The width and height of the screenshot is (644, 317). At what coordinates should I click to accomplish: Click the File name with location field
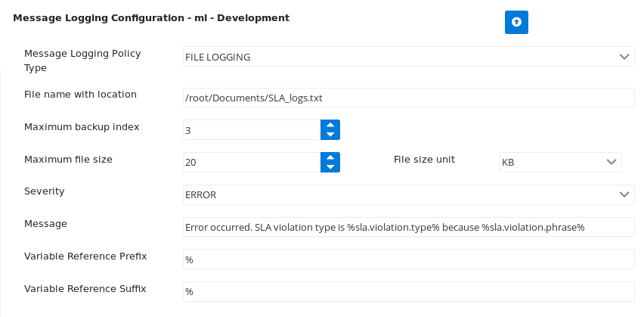click(x=409, y=98)
